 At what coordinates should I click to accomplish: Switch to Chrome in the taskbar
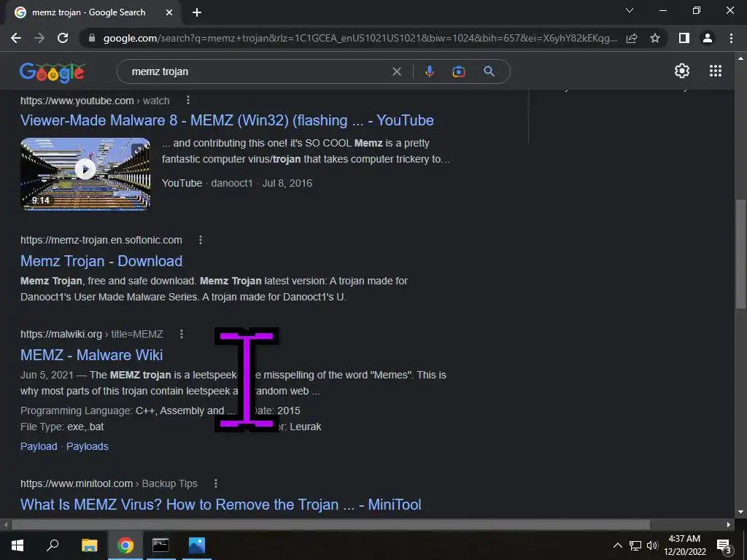125,545
